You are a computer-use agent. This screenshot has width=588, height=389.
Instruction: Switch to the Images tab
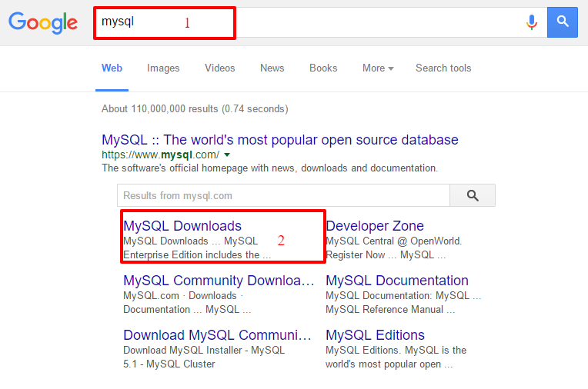(163, 68)
